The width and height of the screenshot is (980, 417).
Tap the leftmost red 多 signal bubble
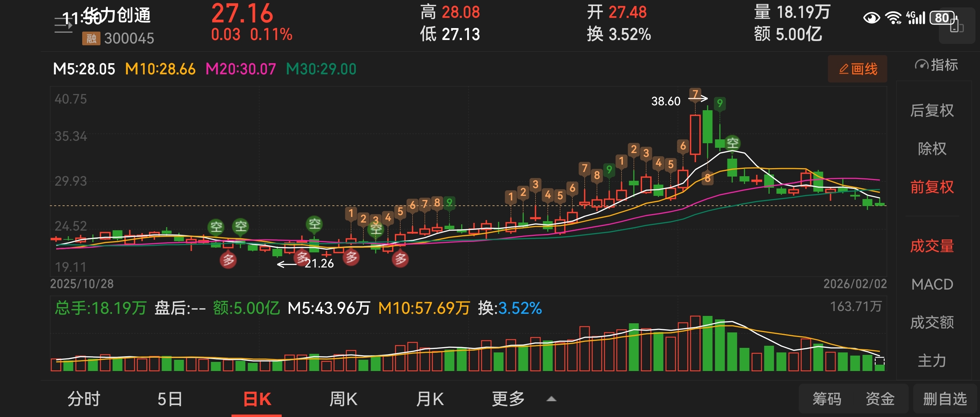228,260
